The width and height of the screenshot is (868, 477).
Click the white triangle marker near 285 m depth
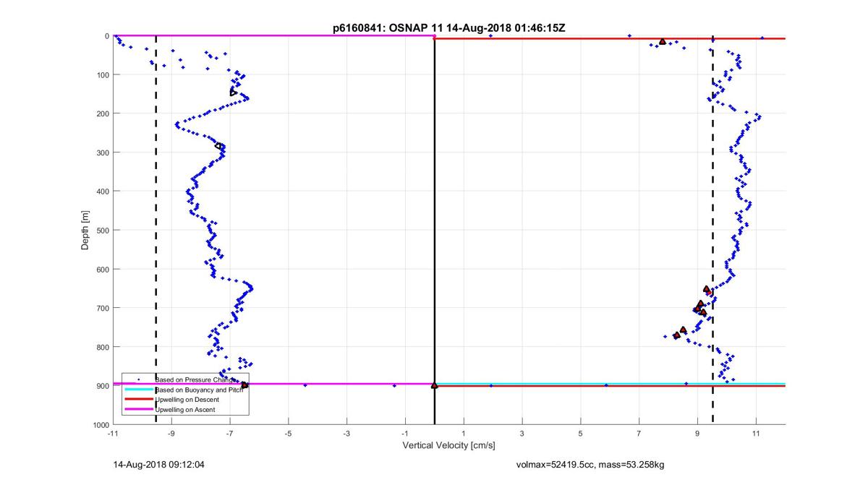[x=218, y=146]
